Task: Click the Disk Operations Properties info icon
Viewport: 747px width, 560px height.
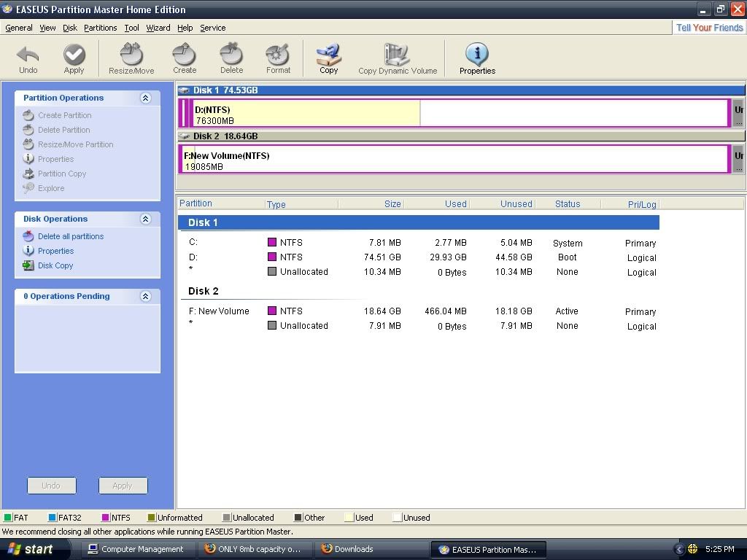Action: pyautogui.click(x=28, y=251)
